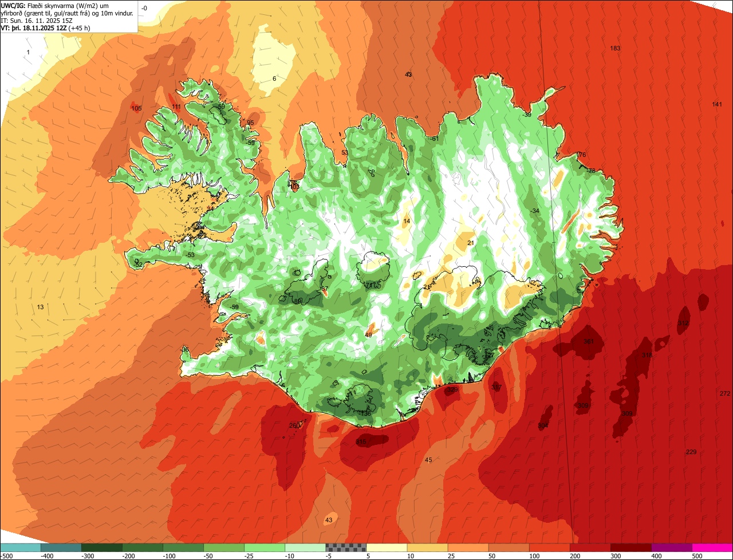
Task: Click the '115' value in the dark red patch
Action: point(361,442)
